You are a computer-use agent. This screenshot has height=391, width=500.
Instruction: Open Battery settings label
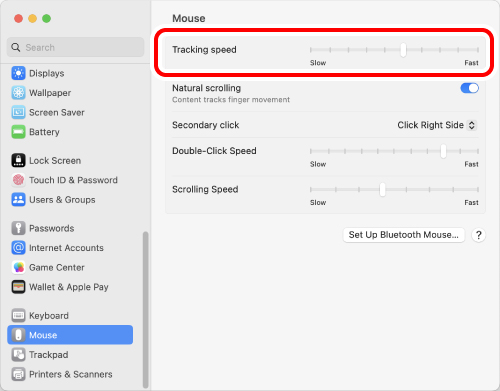tap(44, 132)
